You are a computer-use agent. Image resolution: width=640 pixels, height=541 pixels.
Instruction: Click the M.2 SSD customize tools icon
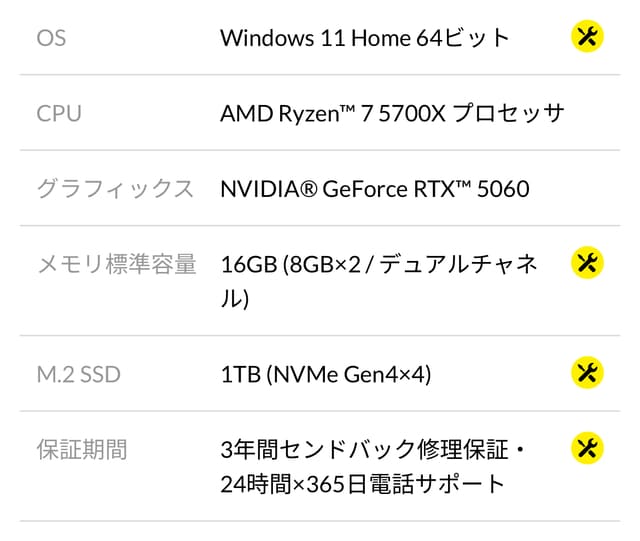pos(587,373)
